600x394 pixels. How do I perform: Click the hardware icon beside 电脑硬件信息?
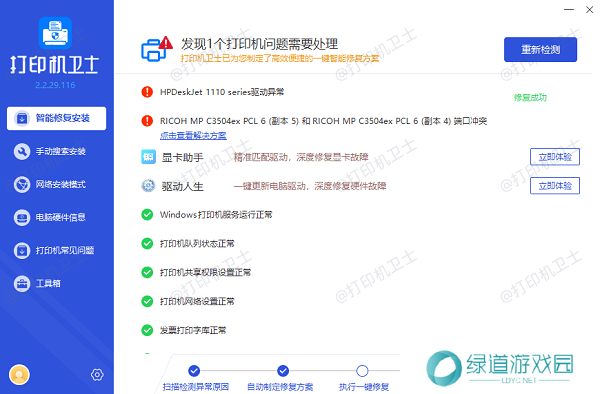pos(22,218)
